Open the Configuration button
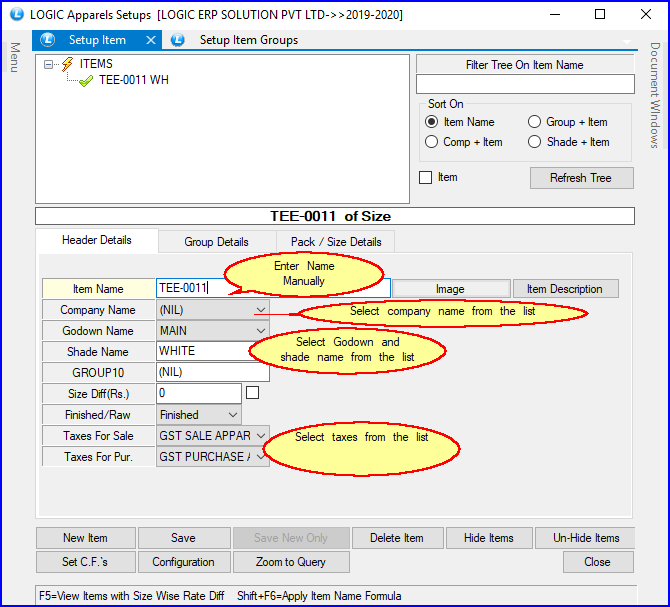Viewport: 670px width, 607px height. (x=184, y=562)
